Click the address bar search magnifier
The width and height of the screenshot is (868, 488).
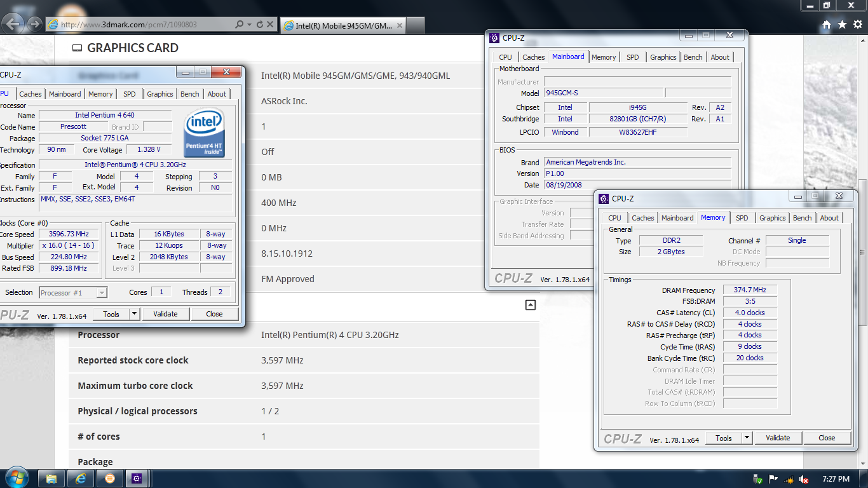pos(239,25)
